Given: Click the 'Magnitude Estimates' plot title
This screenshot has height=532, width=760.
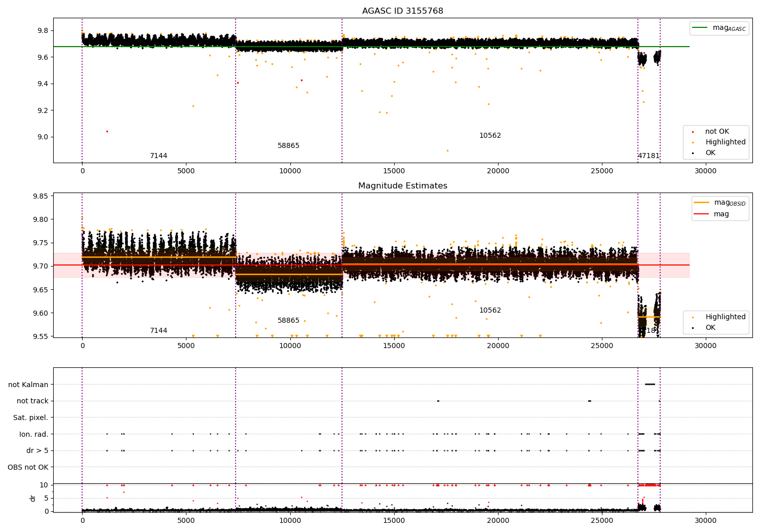Looking at the screenshot, I should click(x=402, y=186).
